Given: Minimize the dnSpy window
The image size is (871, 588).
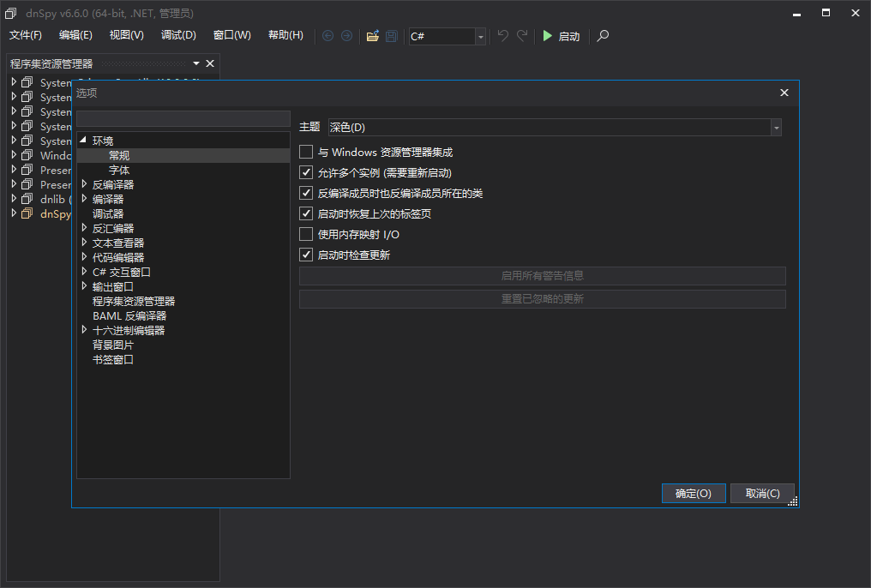Looking at the screenshot, I should pyautogui.click(x=796, y=14).
